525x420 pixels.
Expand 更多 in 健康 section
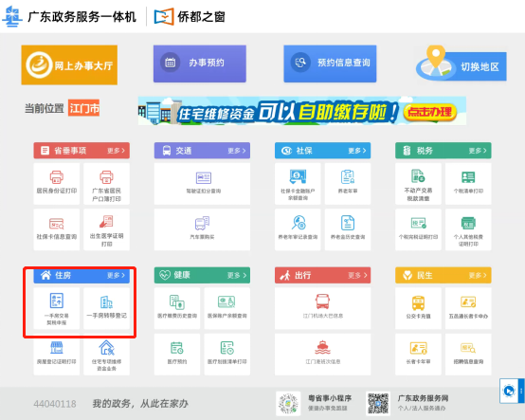(x=237, y=275)
